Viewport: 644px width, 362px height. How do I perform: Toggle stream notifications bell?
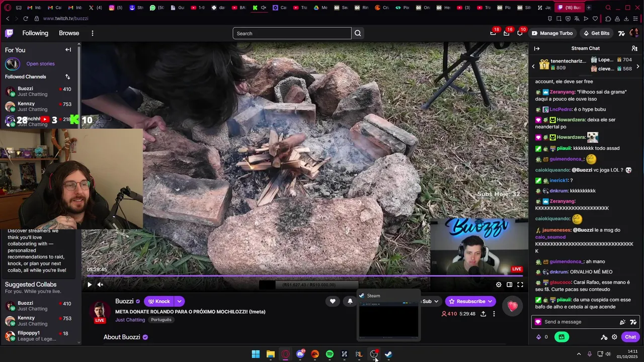coord(350,301)
